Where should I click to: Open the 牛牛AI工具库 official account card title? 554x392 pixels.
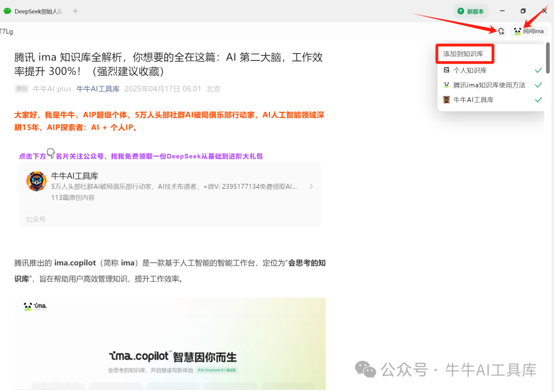[74, 175]
